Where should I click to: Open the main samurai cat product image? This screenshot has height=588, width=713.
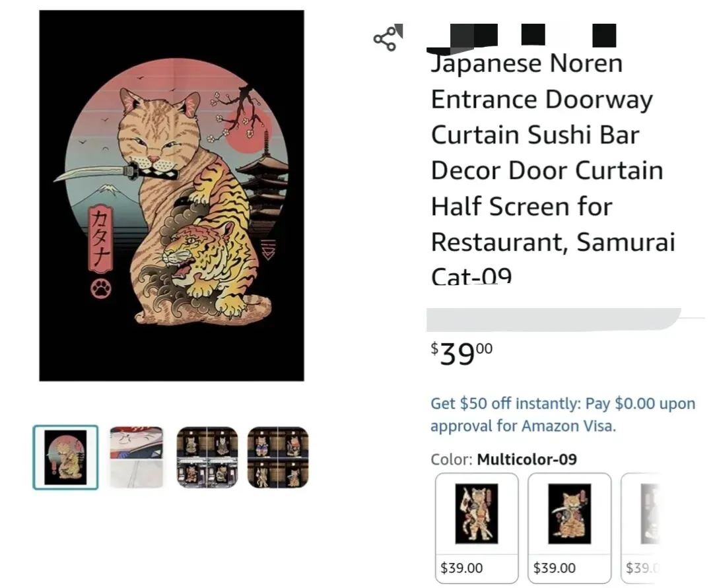click(x=172, y=195)
